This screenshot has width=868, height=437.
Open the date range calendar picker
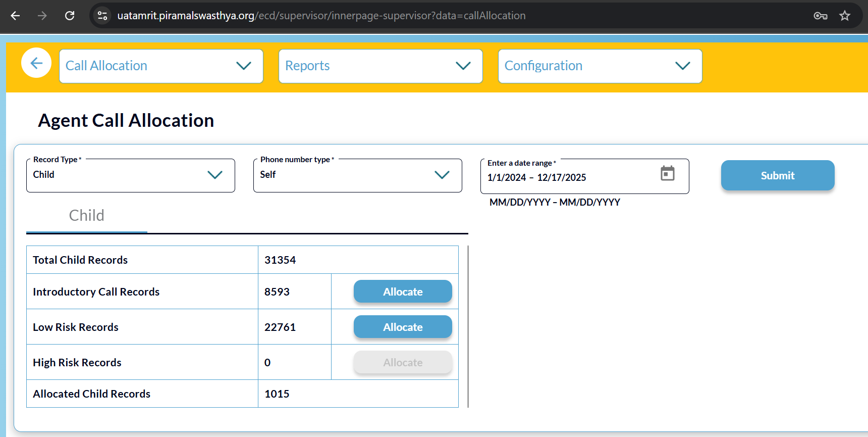pos(667,173)
